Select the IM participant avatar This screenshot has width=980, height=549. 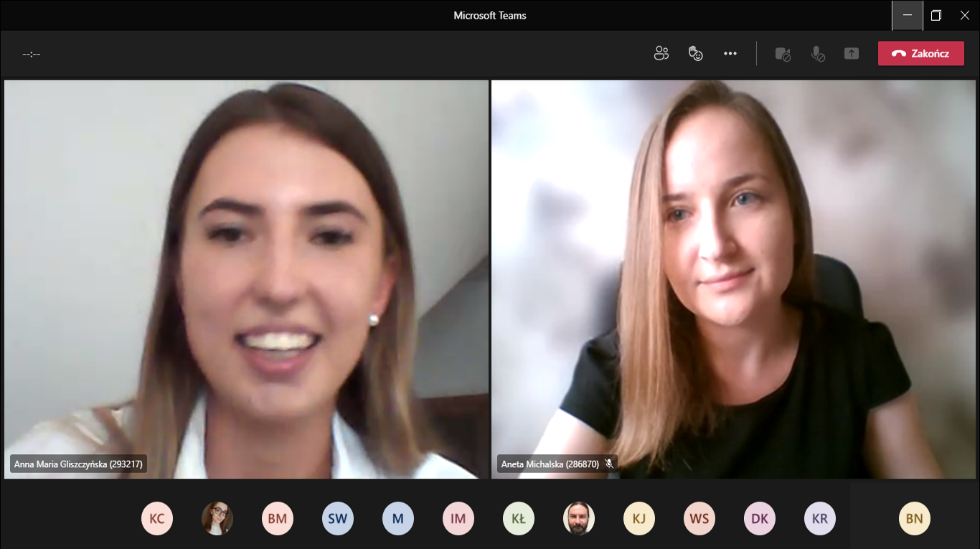pyautogui.click(x=458, y=518)
